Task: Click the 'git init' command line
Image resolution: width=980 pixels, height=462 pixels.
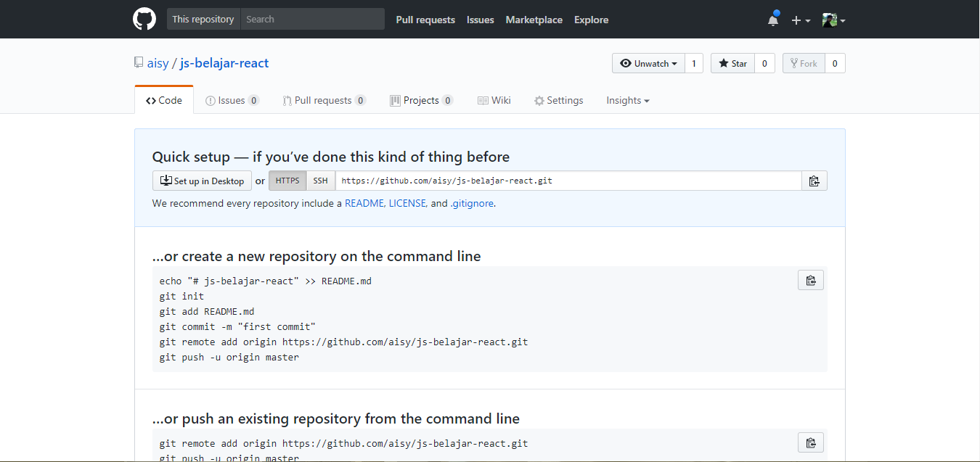Action: [x=181, y=297]
